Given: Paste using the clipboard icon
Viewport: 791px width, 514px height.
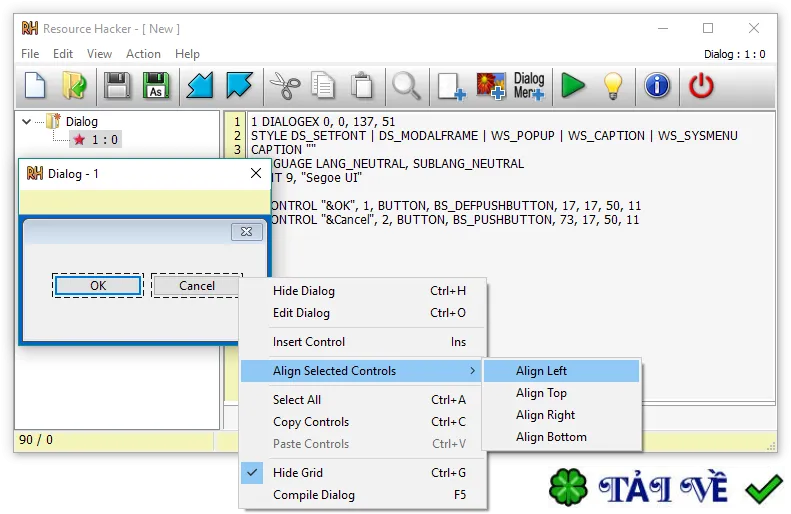Looking at the screenshot, I should click(362, 86).
